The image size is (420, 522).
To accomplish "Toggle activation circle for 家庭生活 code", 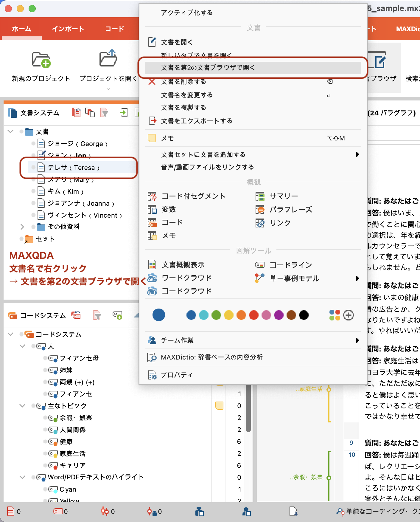I will pos(45,453).
